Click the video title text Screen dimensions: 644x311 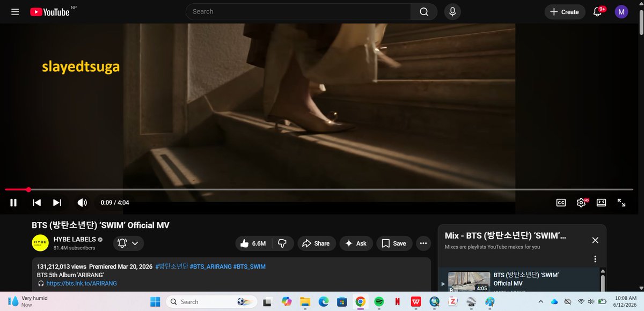(x=100, y=225)
